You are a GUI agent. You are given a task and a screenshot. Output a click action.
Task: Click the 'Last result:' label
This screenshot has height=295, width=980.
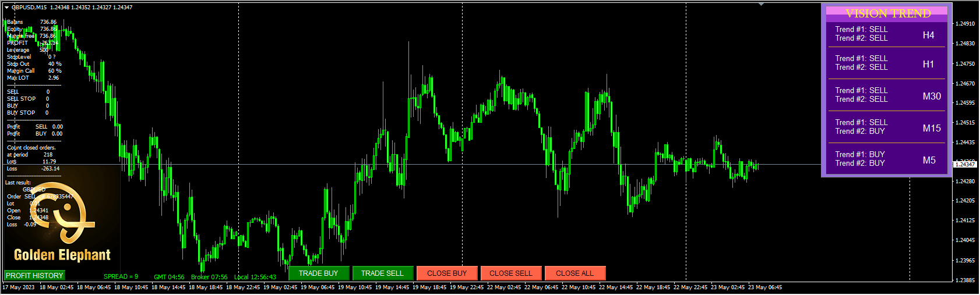click(x=18, y=183)
